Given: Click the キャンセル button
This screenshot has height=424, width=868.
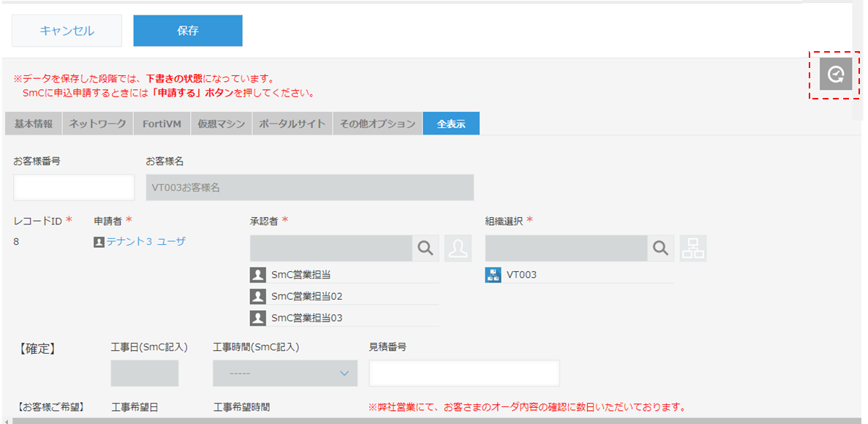Looking at the screenshot, I should coord(67,31).
